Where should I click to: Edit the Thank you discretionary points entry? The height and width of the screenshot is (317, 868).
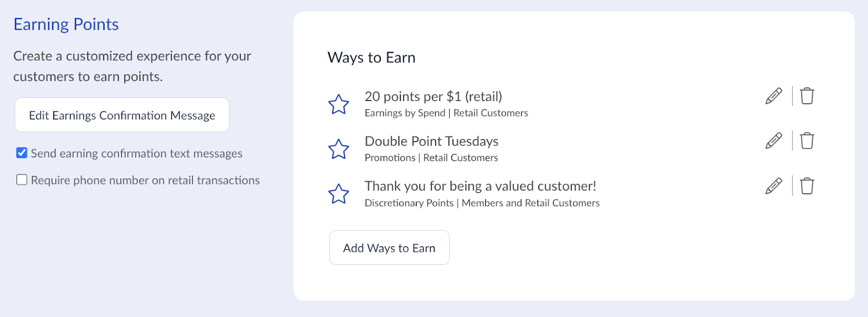pyautogui.click(x=774, y=186)
